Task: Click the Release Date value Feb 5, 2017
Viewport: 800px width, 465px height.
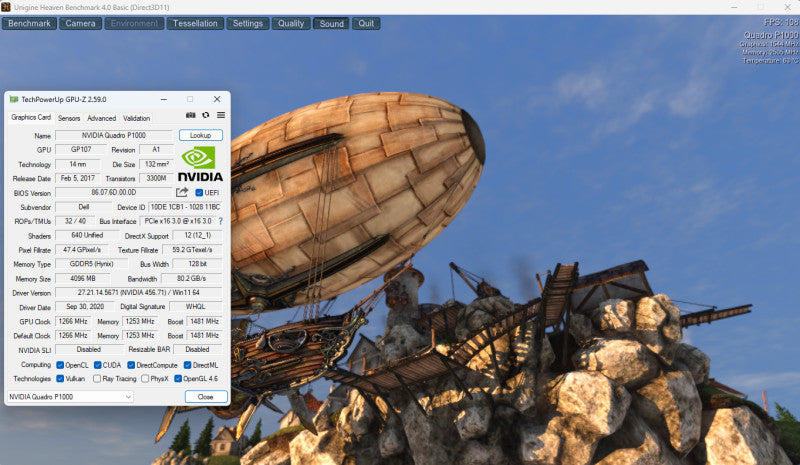Action: tap(78, 178)
